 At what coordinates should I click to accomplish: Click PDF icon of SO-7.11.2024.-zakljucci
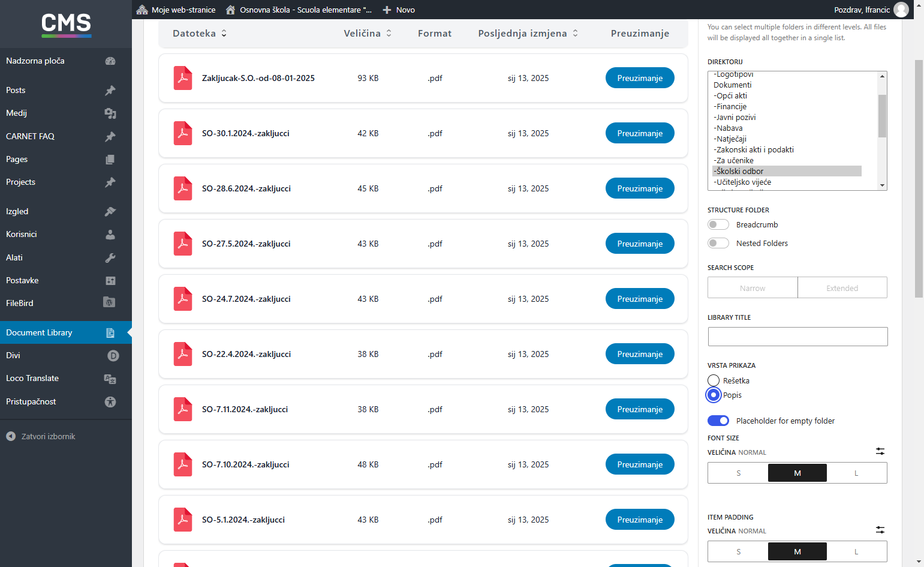pyautogui.click(x=183, y=409)
